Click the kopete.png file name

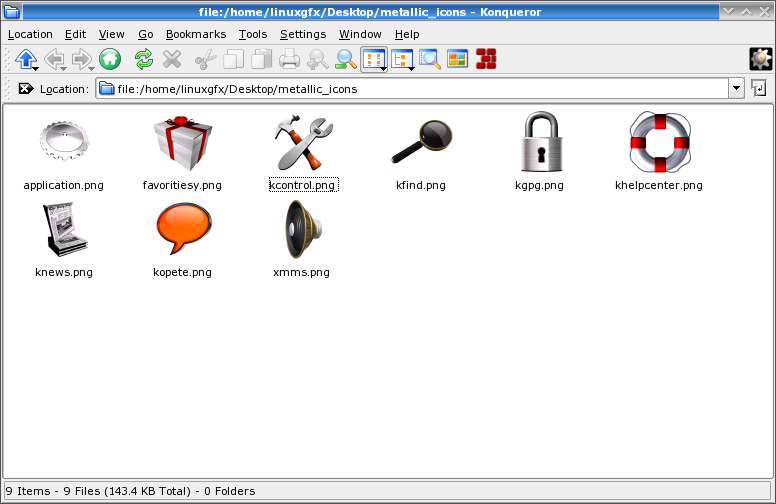click(x=182, y=272)
